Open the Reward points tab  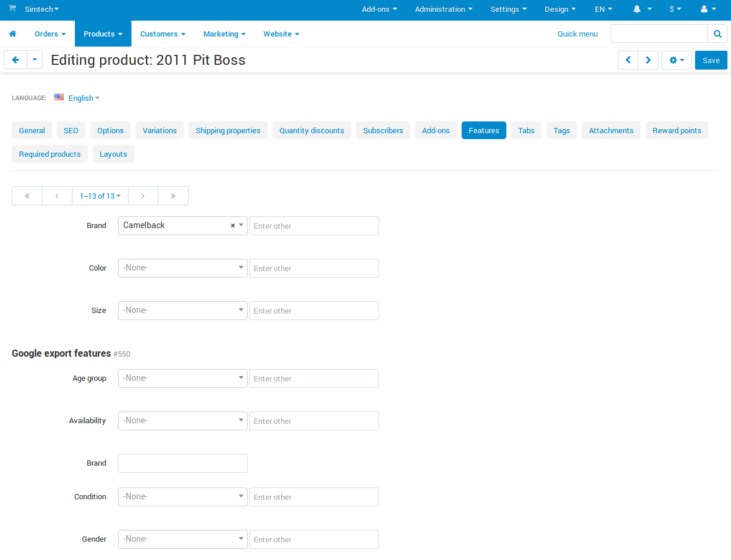click(x=677, y=131)
